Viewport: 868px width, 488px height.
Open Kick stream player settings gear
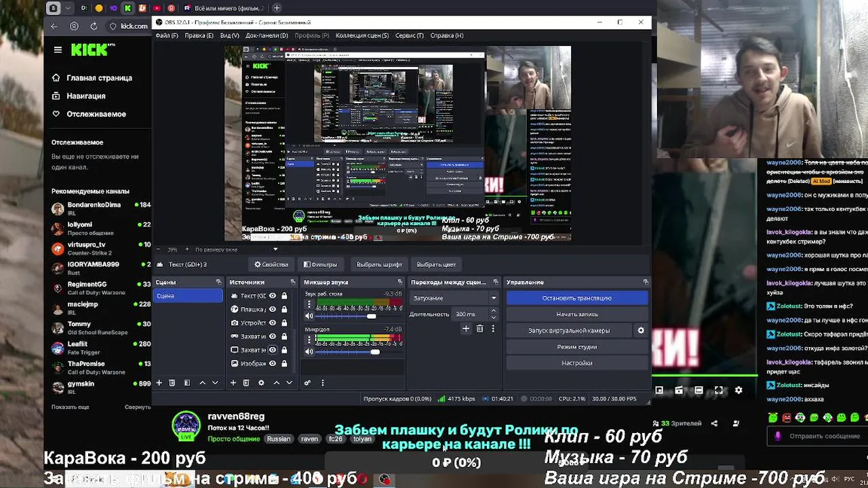point(738,390)
